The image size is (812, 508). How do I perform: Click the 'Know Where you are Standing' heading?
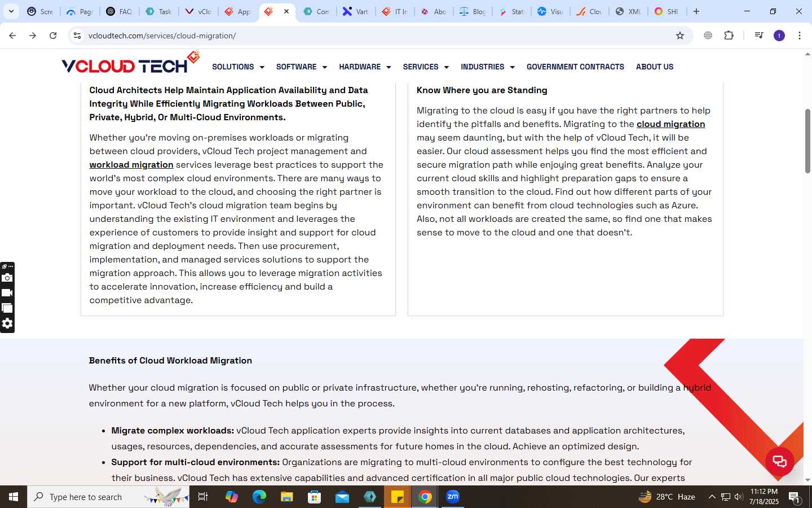(x=482, y=90)
